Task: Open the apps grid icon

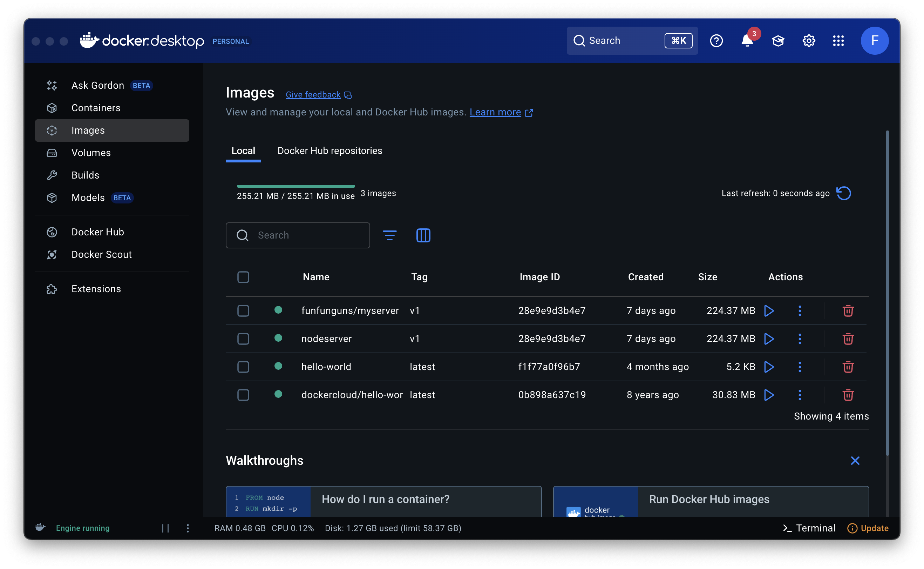Action: coord(838,41)
